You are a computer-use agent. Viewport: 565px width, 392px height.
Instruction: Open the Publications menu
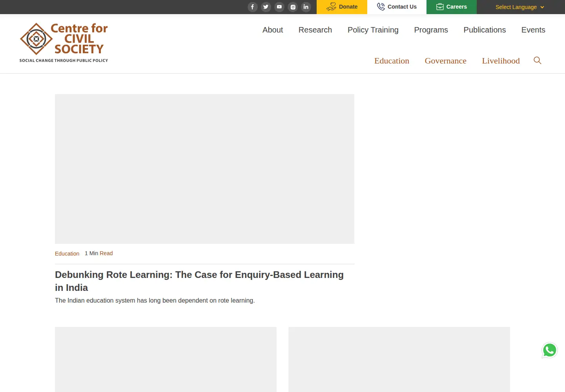click(x=485, y=30)
